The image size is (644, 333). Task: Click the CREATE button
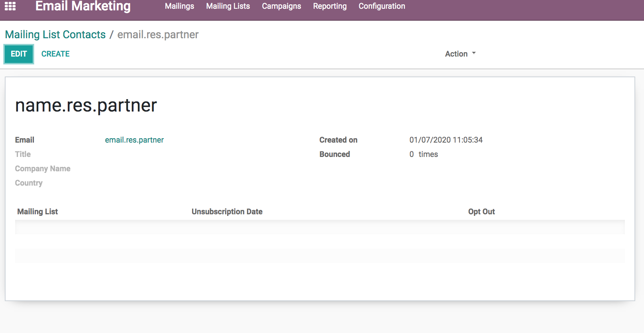tap(55, 54)
